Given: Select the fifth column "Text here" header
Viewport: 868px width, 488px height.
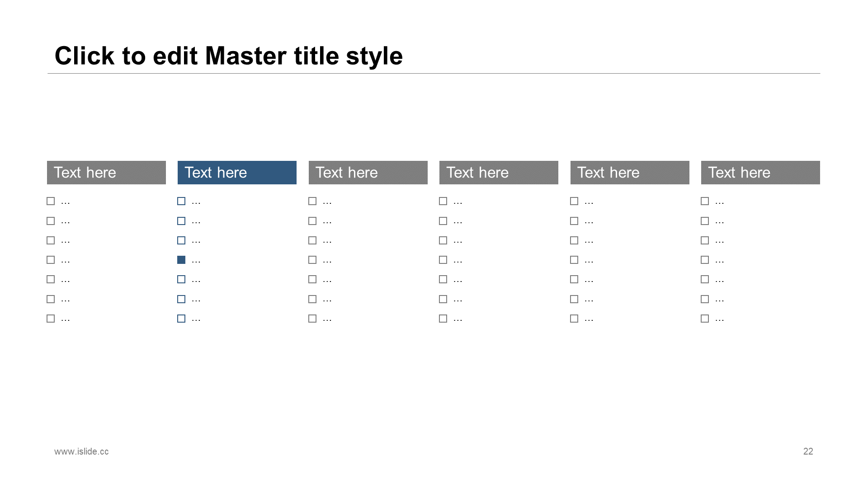Looking at the screenshot, I should pos(630,173).
